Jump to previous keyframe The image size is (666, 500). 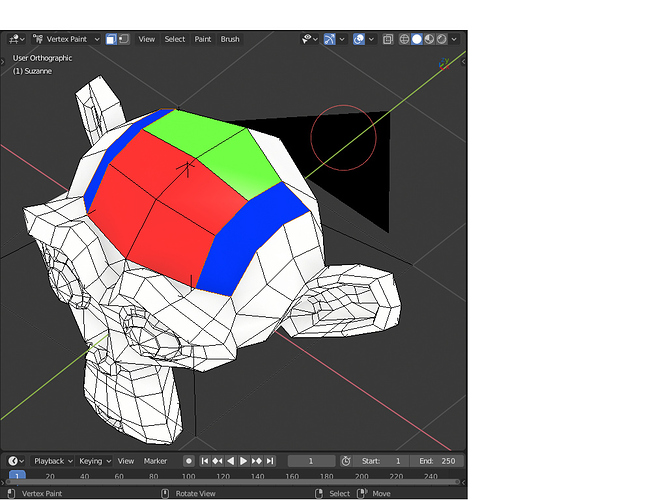(217, 461)
